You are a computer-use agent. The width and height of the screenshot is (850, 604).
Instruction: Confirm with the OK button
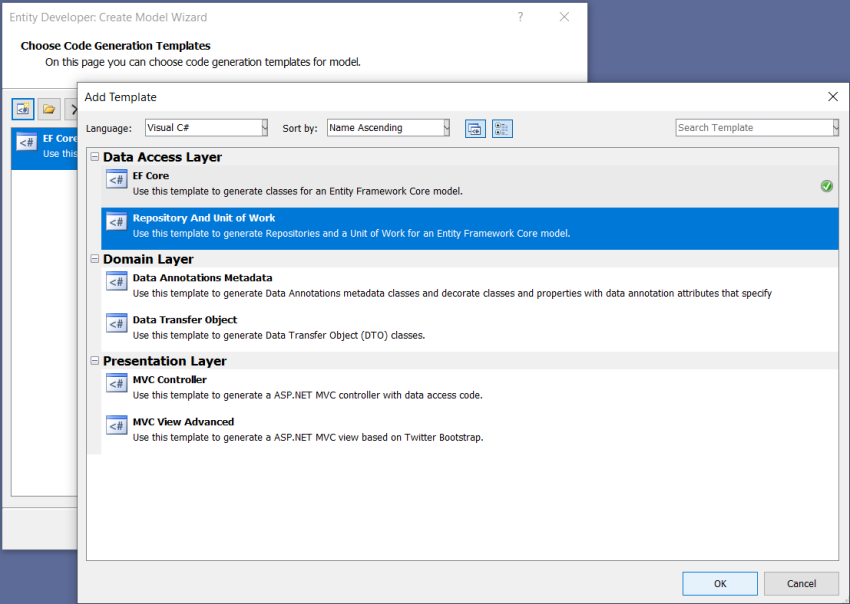pyautogui.click(x=720, y=583)
